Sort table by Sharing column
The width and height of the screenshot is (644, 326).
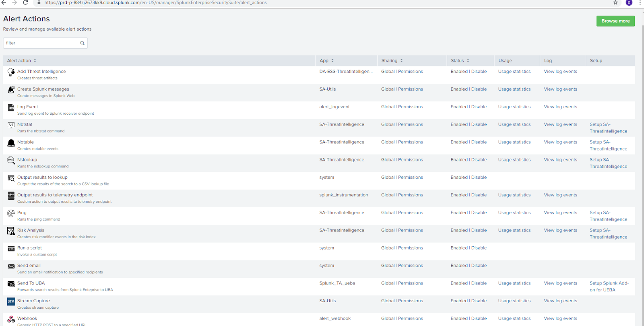click(392, 61)
